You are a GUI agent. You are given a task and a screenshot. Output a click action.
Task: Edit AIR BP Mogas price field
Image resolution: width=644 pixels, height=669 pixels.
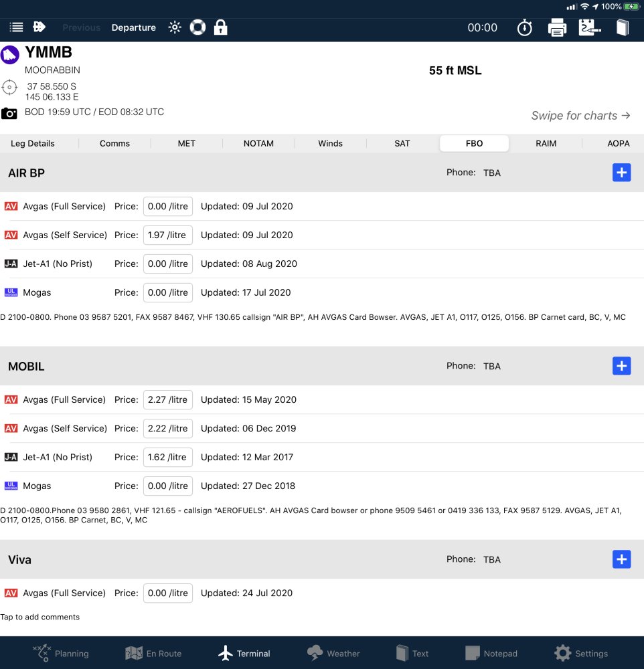pos(168,293)
